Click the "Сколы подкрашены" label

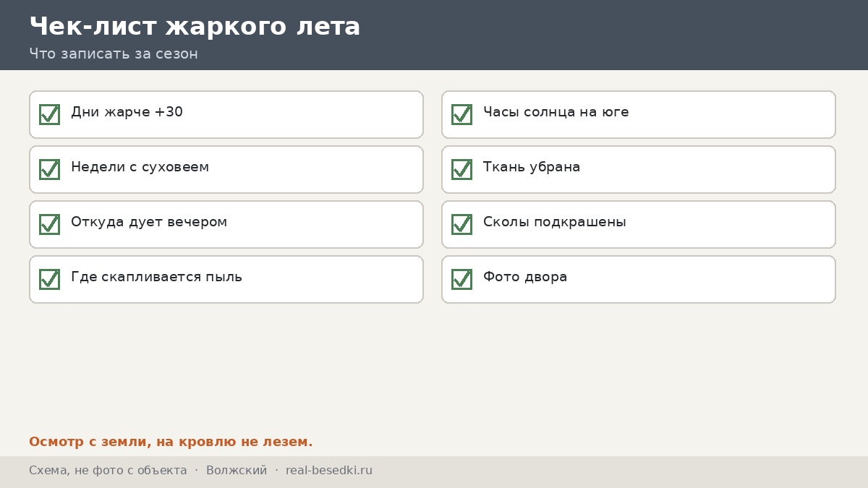(x=554, y=222)
